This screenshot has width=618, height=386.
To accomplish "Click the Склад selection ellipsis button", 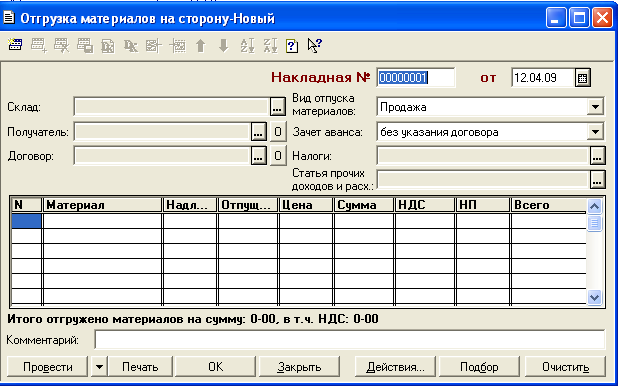I will (x=277, y=107).
